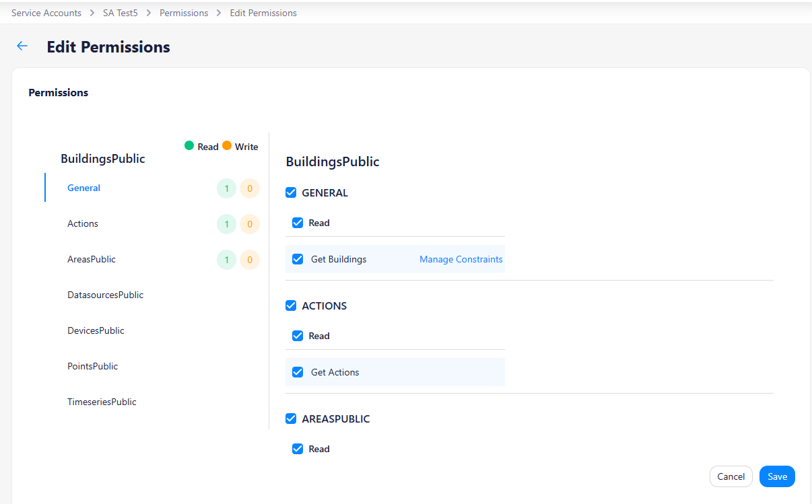Click the back arrow beside Edit Permissions

point(22,46)
